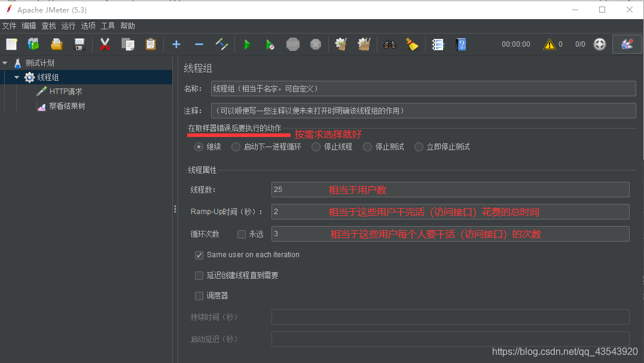Click the Shutdown icon
Viewport: 644px width, 363px height.
[316, 44]
